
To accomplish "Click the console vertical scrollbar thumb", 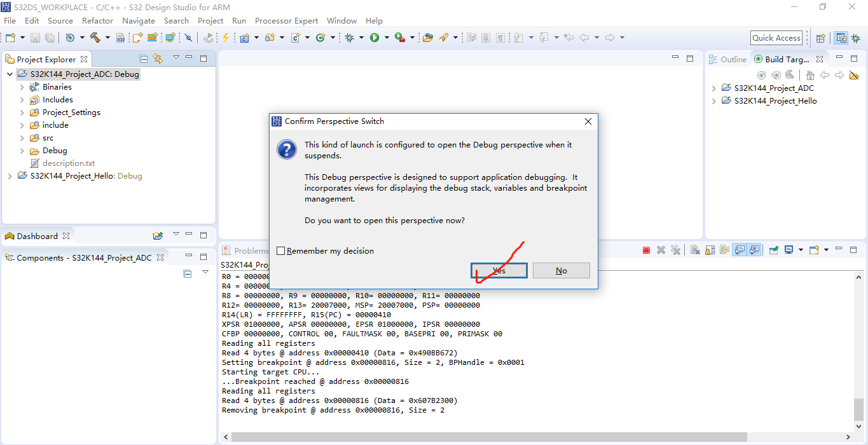I will pos(859,410).
